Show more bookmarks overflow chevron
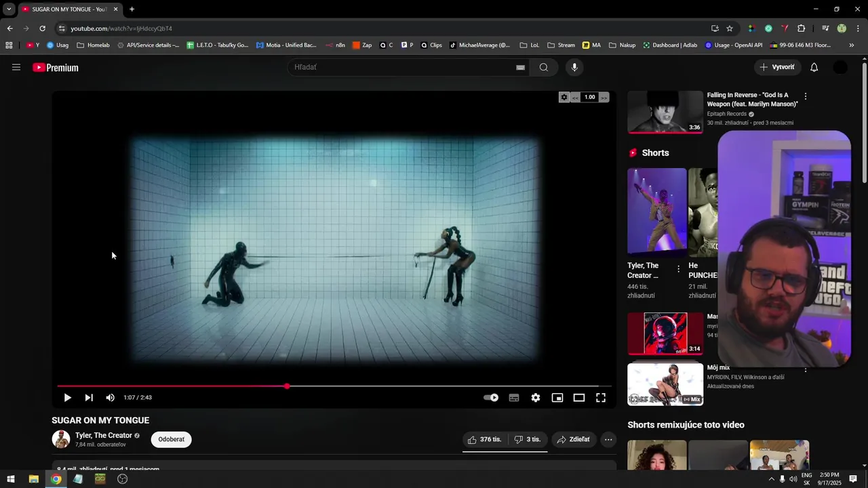 click(852, 45)
